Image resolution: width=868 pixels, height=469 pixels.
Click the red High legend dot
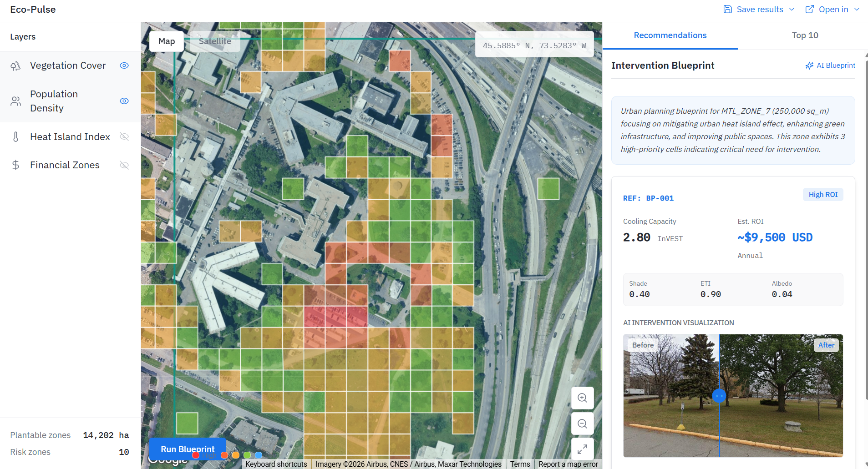coord(196,455)
